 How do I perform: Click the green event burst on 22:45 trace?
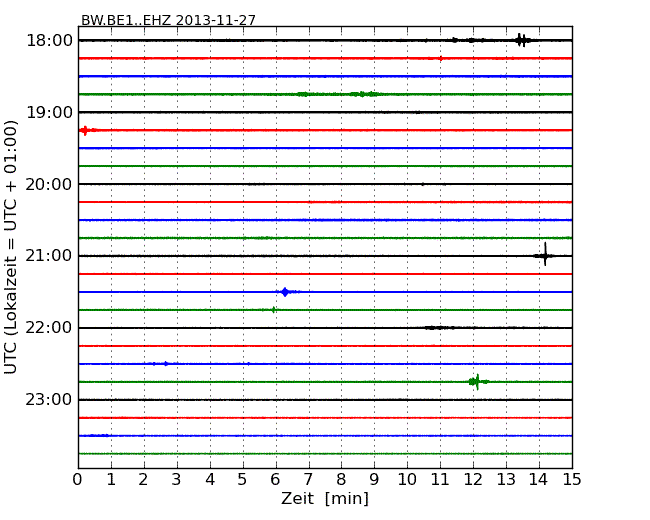(477, 381)
